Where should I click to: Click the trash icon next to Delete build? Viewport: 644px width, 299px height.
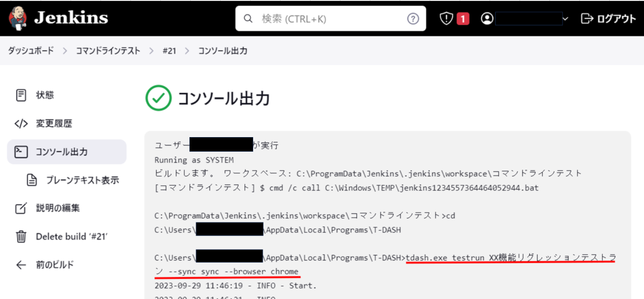point(21,236)
